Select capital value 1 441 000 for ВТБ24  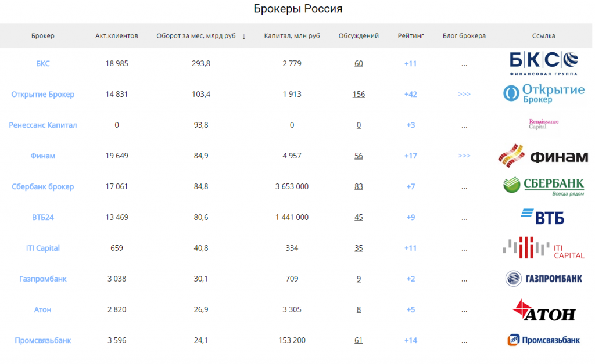[292, 217]
